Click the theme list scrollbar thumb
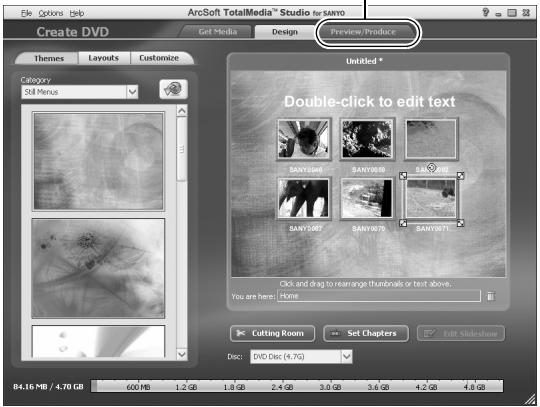Screen dimensions: 540x407 click(x=182, y=149)
